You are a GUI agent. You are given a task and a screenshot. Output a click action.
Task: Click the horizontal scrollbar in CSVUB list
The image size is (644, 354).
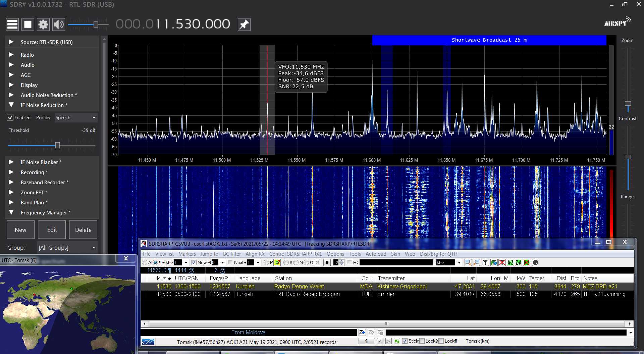coord(387,324)
